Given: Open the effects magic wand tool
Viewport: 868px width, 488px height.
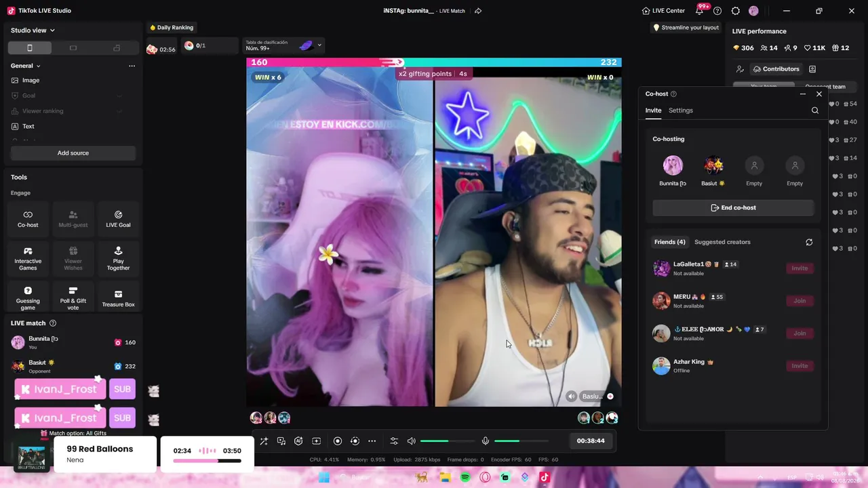Looking at the screenshot, I should [264, 441].
